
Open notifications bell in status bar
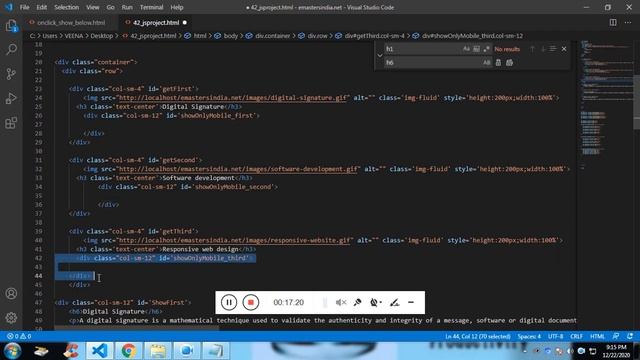630,336
